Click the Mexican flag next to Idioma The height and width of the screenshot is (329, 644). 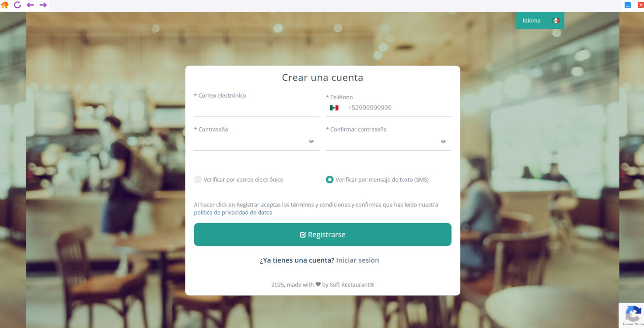click(556, 21)
